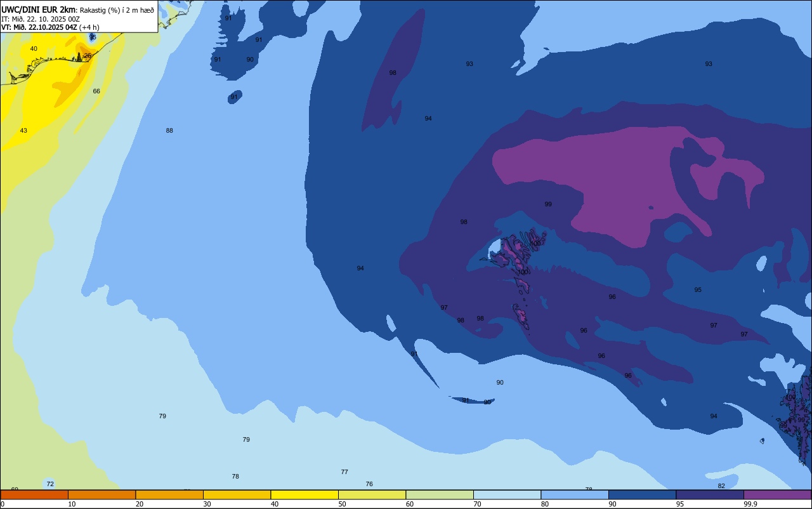Click the 95–99.9 indigo legend swatch
This screenshot has height=509, width=812.
point(710,494)
